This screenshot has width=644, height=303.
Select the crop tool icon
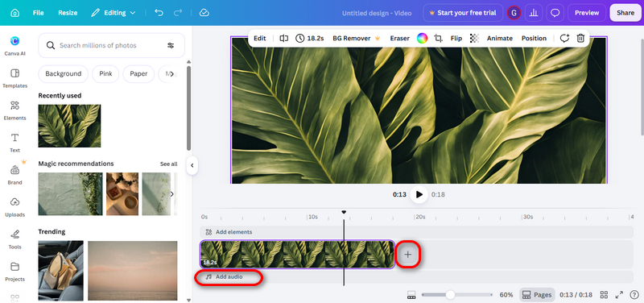pos(439,38)
